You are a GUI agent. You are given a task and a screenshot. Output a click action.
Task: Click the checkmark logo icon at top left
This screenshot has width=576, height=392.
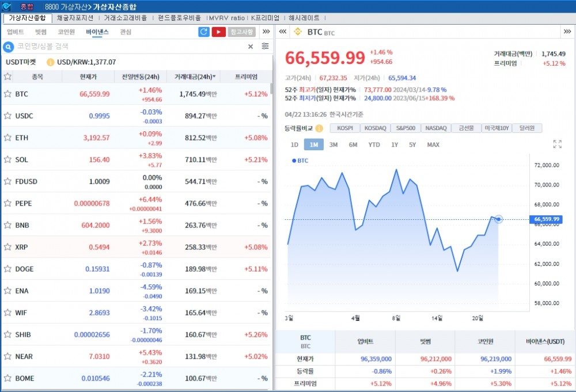6,6
